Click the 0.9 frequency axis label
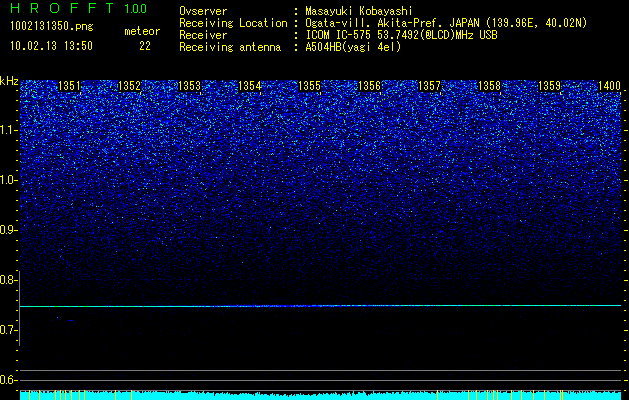 click(8, 230)
